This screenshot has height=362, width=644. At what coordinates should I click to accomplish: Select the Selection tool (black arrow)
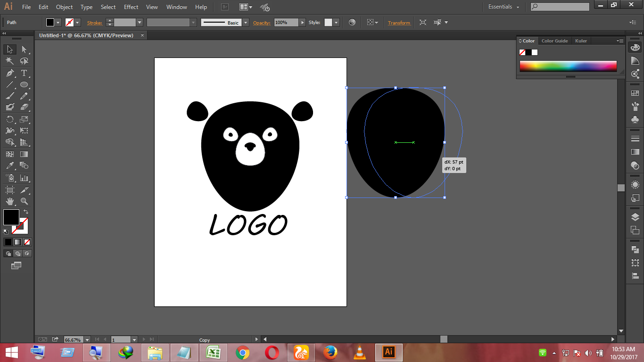tap(10, 49)
